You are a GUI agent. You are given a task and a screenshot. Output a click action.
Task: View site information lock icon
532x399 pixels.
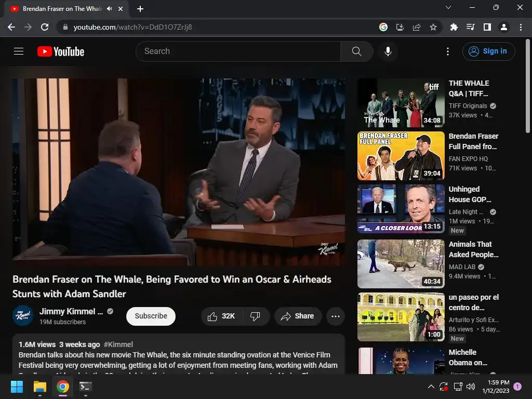65,27
